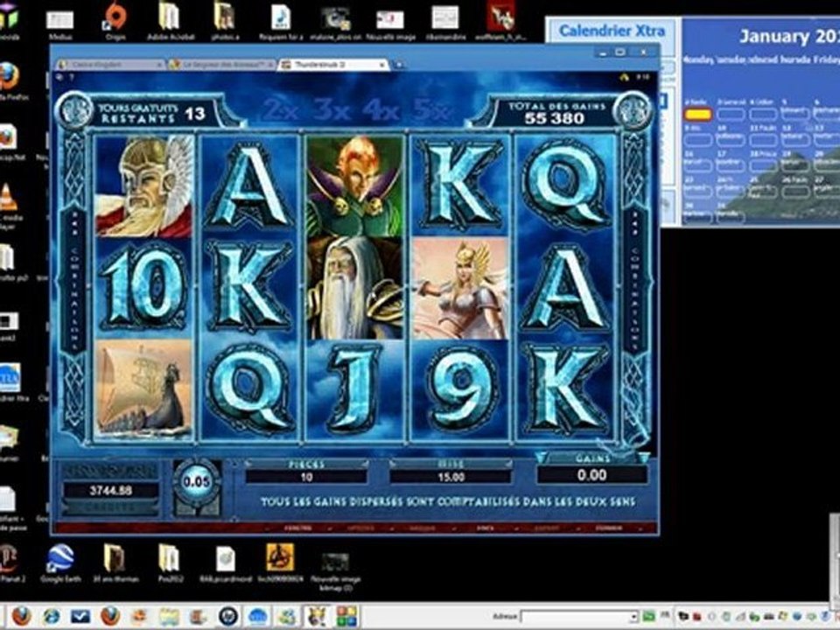Click the Mise bet field showing 15.00
Image resolution: width=840 pixels, height=630 pixels.
[451, 477]
